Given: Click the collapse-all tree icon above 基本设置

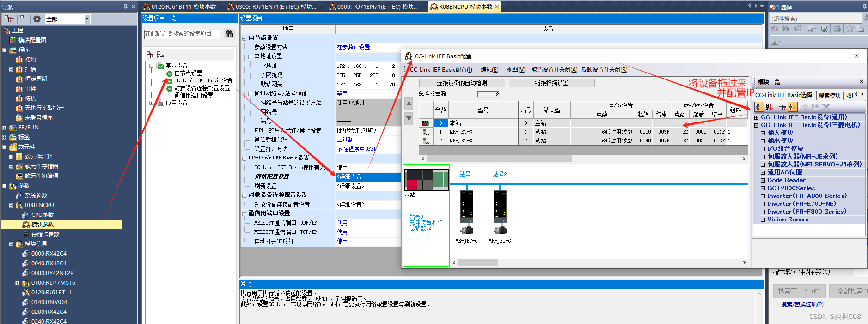Looking at the screenshot, I should coord(161,55).
